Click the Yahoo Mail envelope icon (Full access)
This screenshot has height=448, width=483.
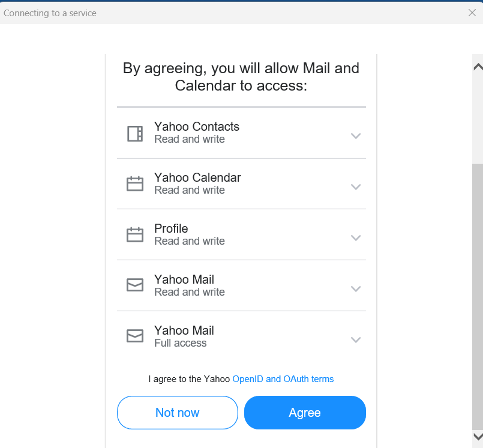tap(134, 336)
